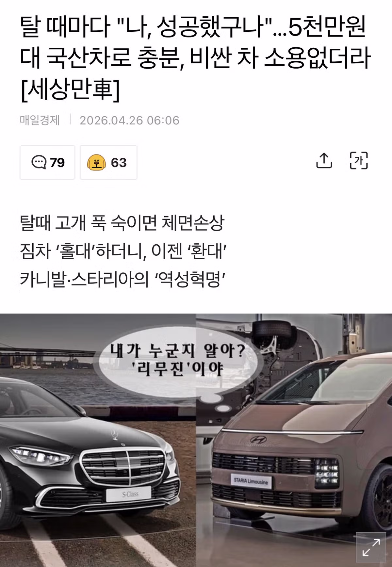Viewport: 392px width, 567px height.
Task: Open the font size 가 icon
Action: pyautogui.click(x=359, y=161)
